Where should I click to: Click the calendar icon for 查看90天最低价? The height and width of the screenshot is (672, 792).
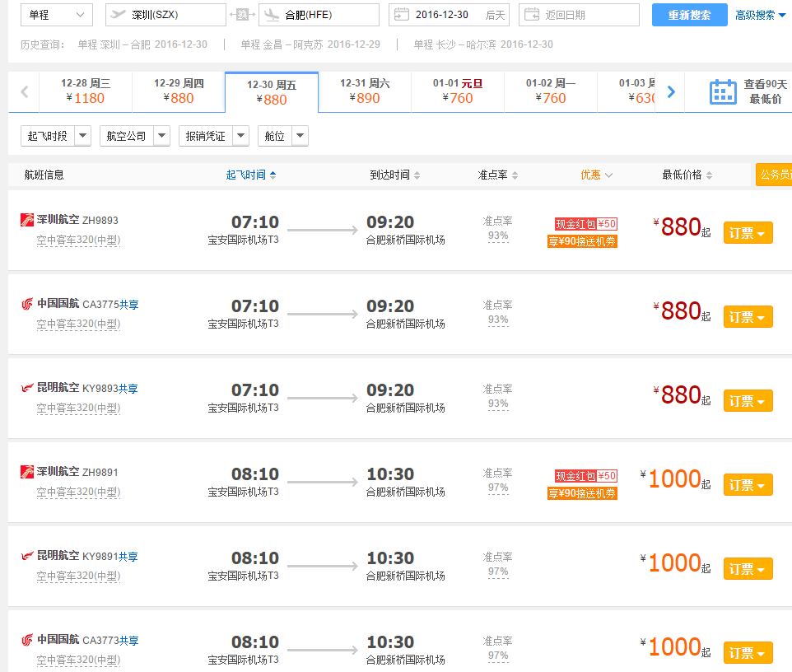(723, 92)
